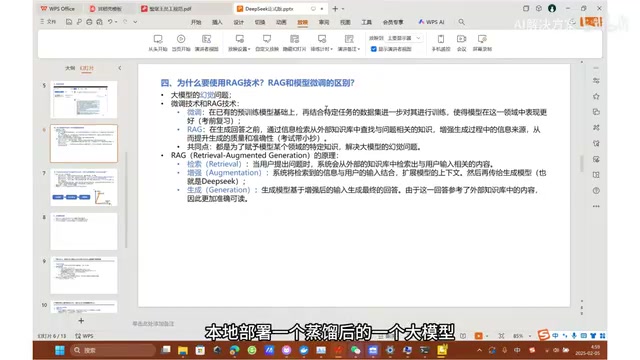Expand the quick access toolbar chevron
The height and width of the screenshot is (360, 640).
(x=135, y=22)
